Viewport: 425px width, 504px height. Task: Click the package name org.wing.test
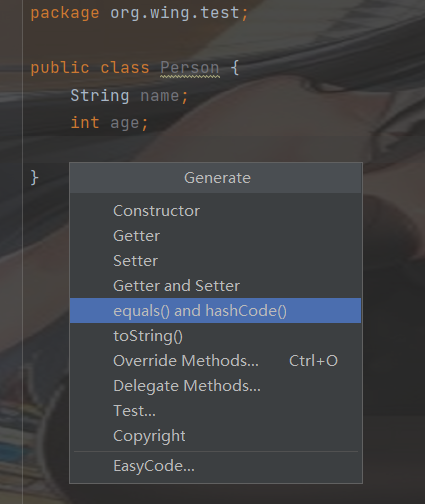click(175, 13)
